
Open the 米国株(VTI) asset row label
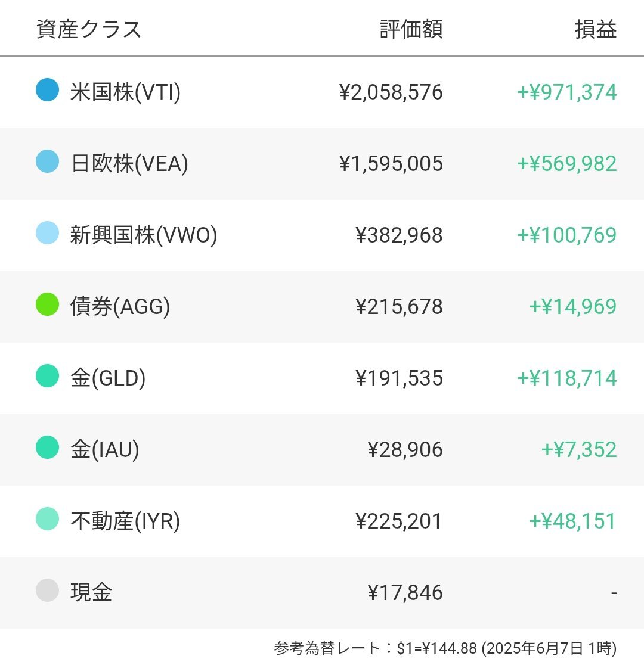(125, 92)
